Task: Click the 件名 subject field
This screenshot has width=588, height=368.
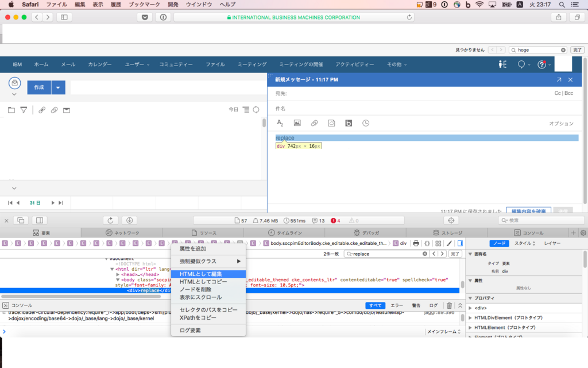Action: (424, 109)
